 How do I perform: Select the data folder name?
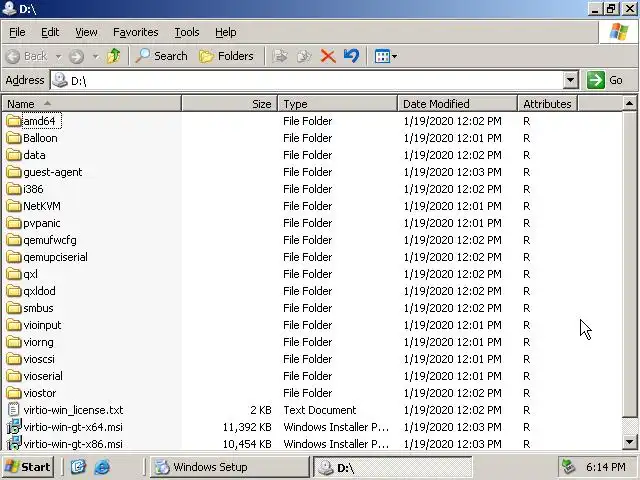point(34,155)
